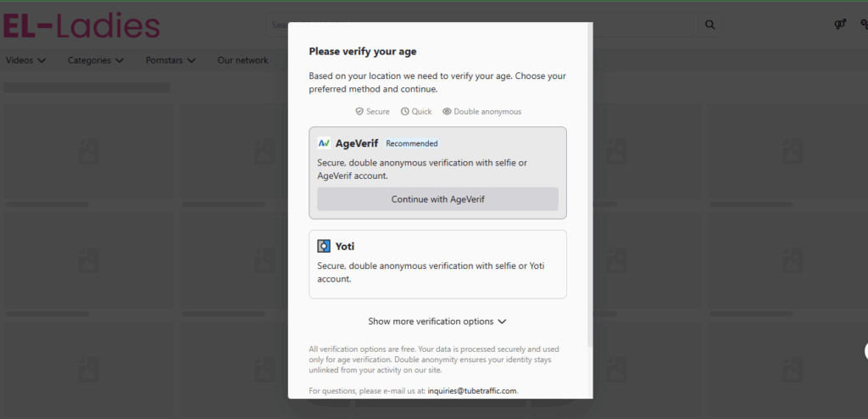Select the AgeVerif verification option card

tap(437, 163)
